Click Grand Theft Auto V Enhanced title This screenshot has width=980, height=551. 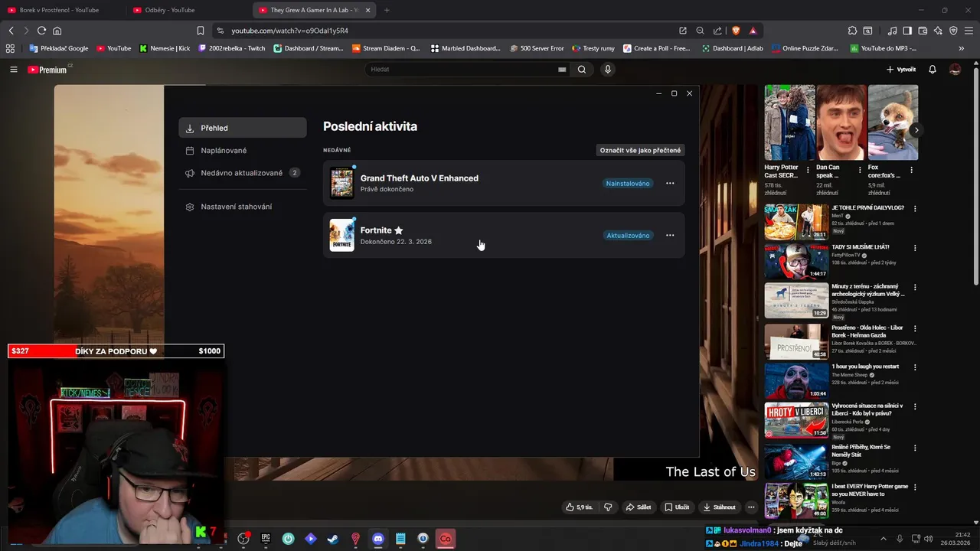click(420, 178)
